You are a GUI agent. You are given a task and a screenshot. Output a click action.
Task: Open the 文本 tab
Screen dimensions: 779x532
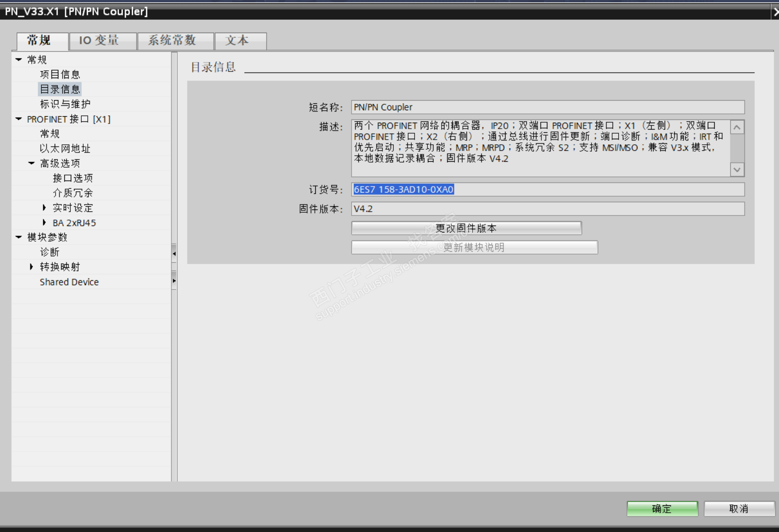(240, 41)
